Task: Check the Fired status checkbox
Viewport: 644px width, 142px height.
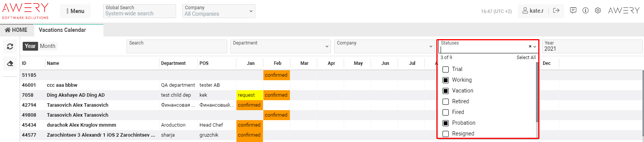Action: 446,112
